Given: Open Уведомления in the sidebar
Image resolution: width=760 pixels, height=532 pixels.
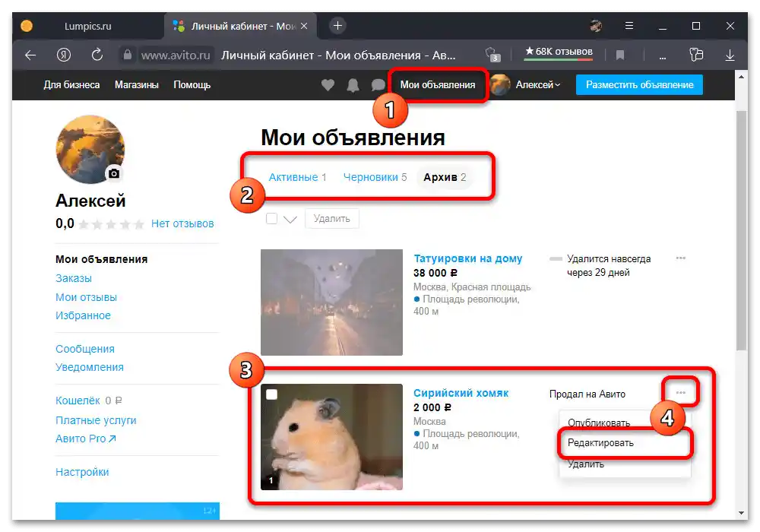Looking at the screenshot, I should 89,367.
